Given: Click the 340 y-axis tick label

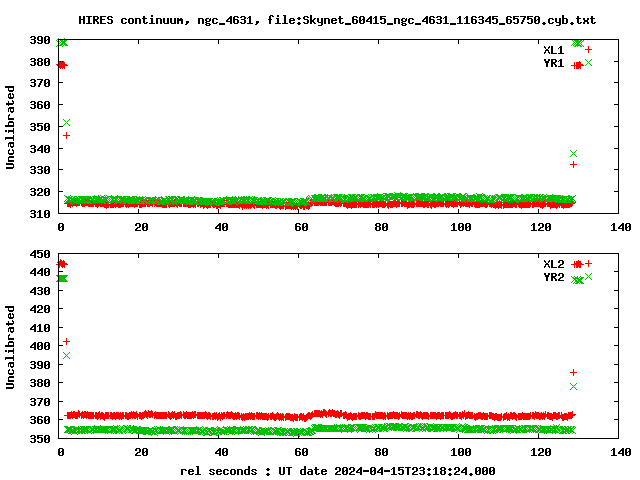Looking at the screenshot, I should [x=40, y=149].
